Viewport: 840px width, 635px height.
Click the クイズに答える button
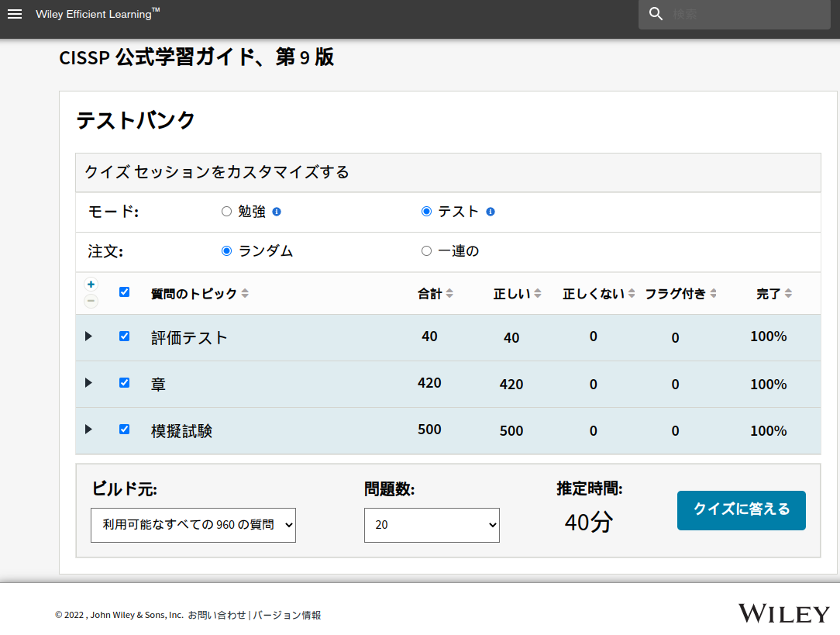[742, 510]
